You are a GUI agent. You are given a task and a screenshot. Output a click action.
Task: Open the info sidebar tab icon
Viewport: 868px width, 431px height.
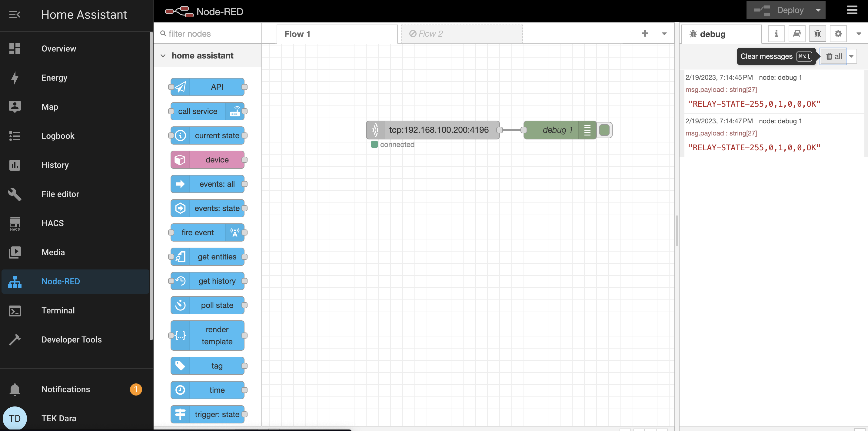(x=776, y=34)
